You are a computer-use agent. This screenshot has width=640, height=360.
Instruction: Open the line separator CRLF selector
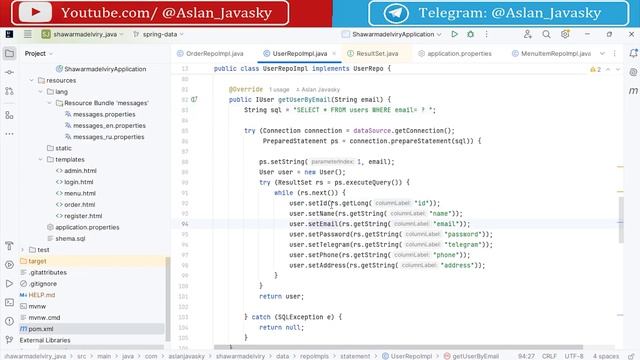[x=549, y=356]
